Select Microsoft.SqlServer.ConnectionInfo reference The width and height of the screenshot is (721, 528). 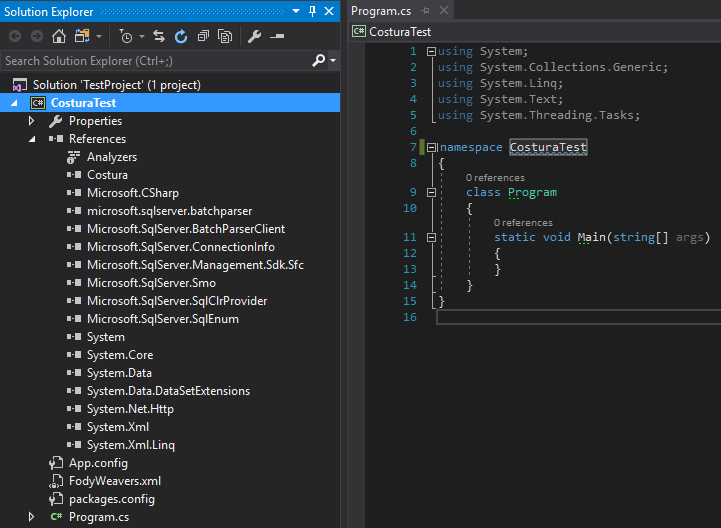181,247
